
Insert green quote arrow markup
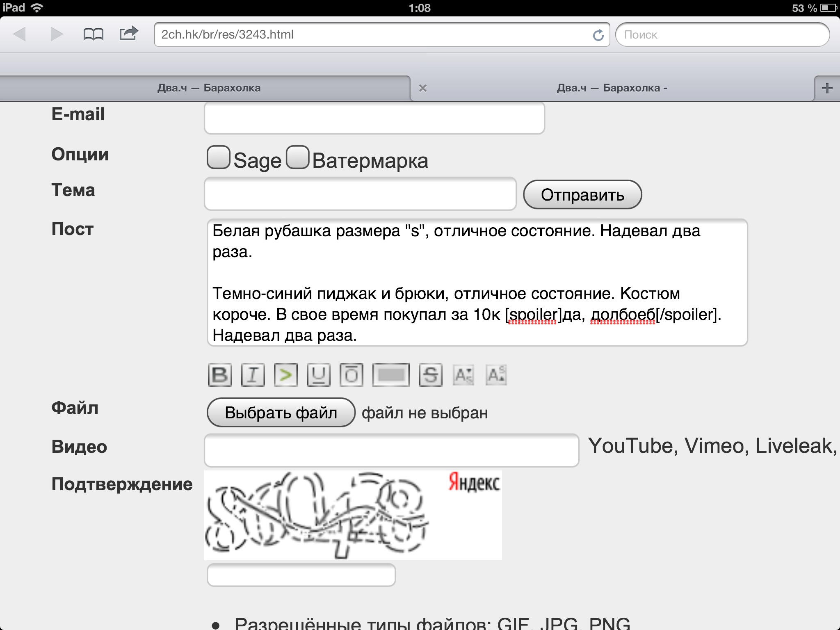click(285, 375)
